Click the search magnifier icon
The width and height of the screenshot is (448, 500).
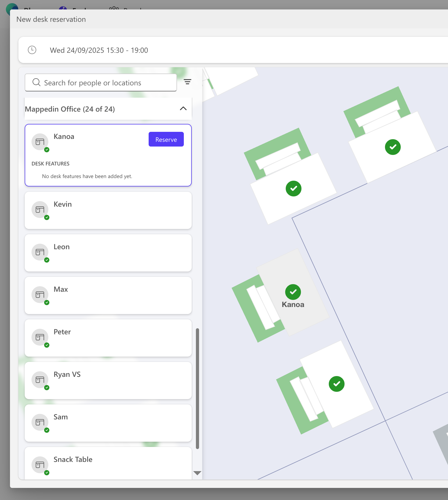coord(37,82)
